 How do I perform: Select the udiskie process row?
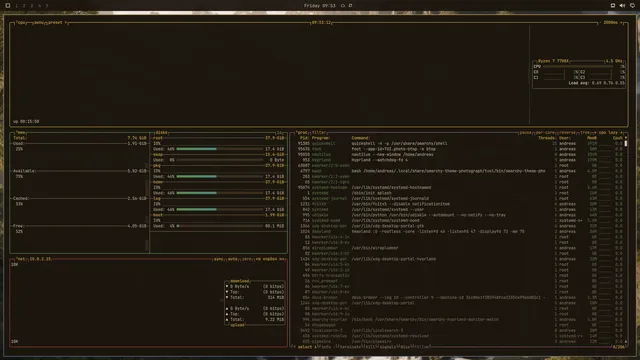[x=459, y=215]
